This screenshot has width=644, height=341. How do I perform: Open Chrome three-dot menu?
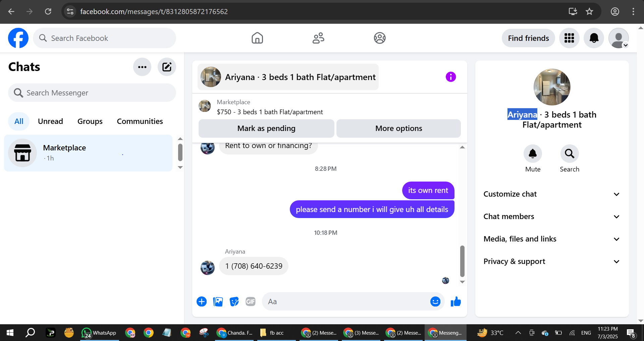click(633, 11)
